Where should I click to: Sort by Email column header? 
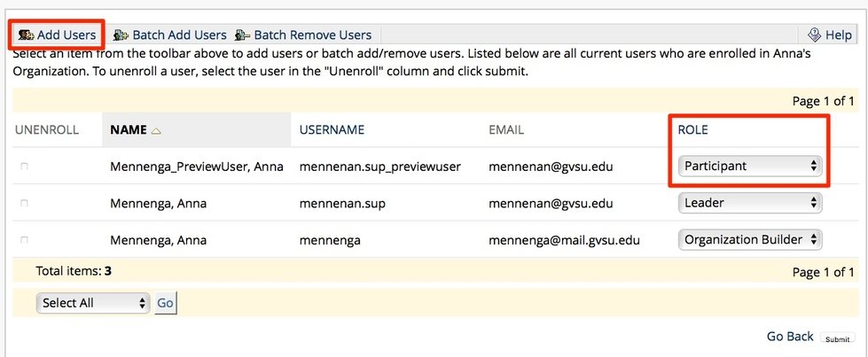pos(505,129)
